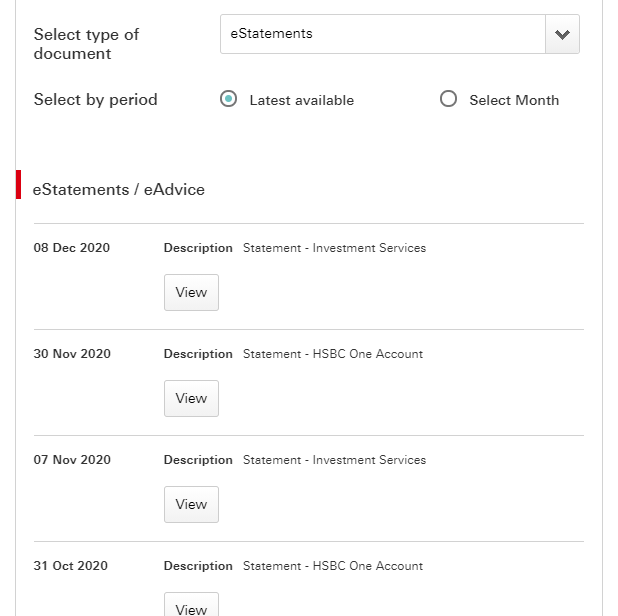Screen dimensions: 618x616
Task: Click Statement - HSBC One Account for 31 Oct
Action: (333, 566)
